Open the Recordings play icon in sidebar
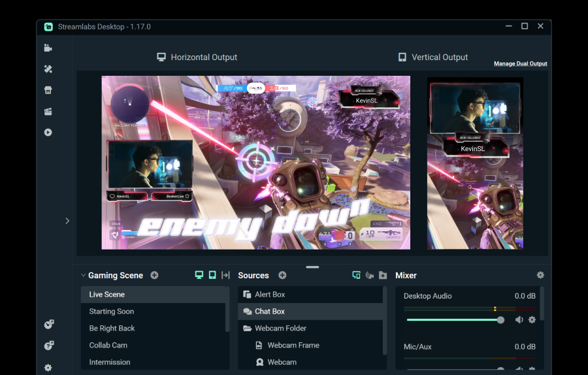Viewport: 588px width, 375px height. pyautogui.click(x=48, y=133)
